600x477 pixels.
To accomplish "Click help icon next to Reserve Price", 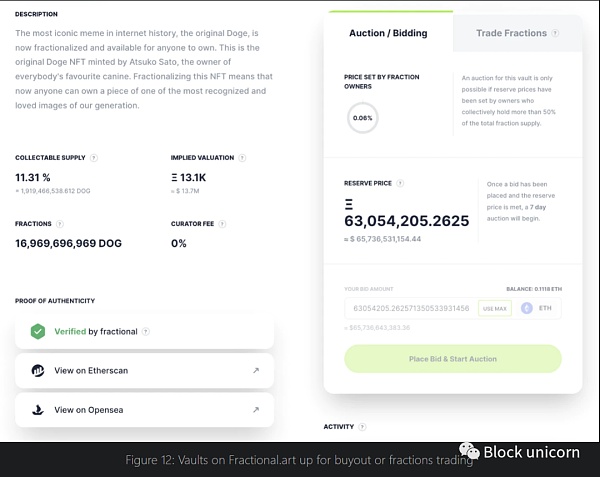I will (400, 184).
